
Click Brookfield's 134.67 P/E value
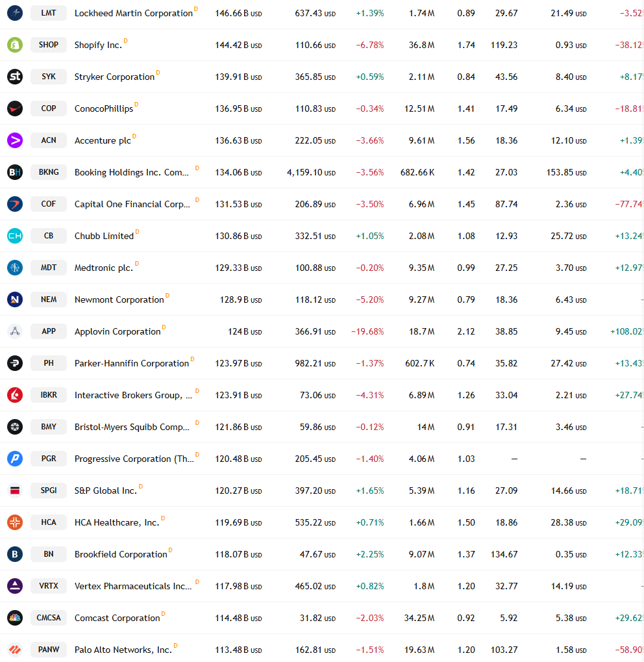504,554
